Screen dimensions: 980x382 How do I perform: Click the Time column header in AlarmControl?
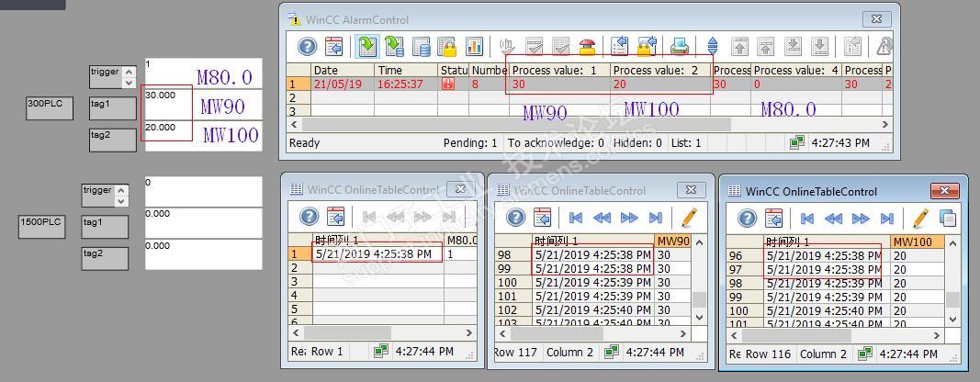pos(406,70)
